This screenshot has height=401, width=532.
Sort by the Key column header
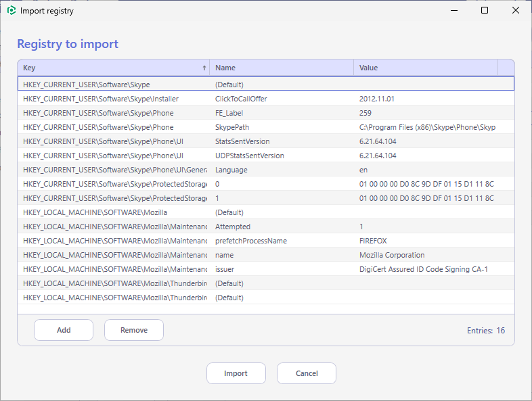pyautogui.click(x=113, y=68)
